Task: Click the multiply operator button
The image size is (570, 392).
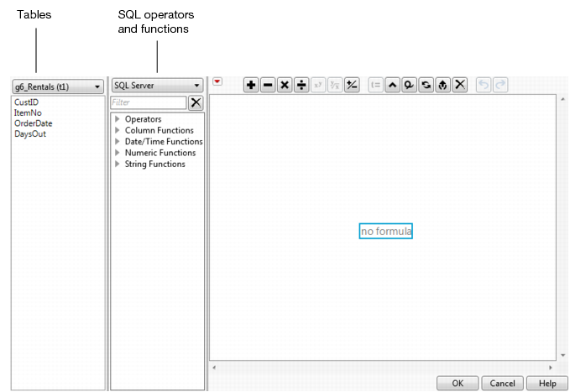Action: click(285, 85)
